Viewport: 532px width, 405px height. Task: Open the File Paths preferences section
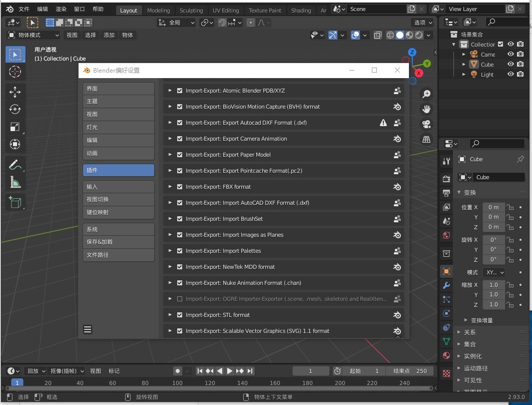point(119,255)
